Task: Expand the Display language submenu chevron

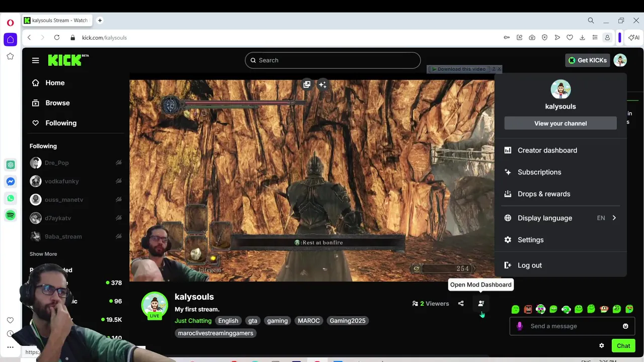Action: pos(614,218)
